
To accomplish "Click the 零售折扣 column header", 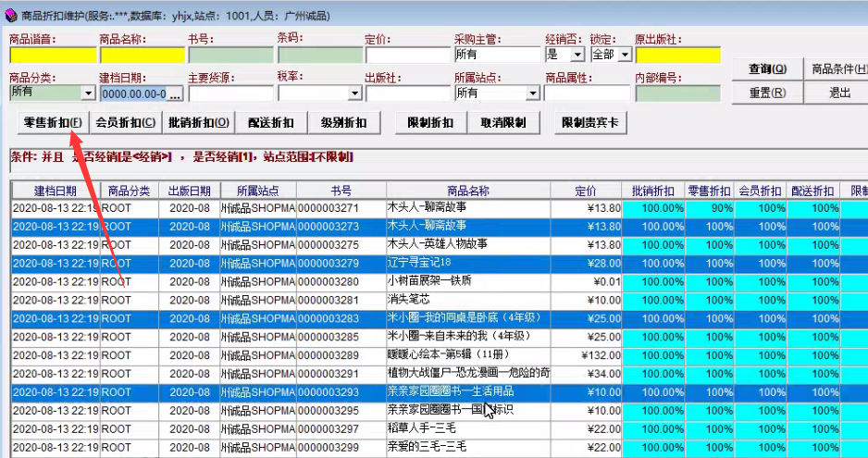I will coord(711,191).
